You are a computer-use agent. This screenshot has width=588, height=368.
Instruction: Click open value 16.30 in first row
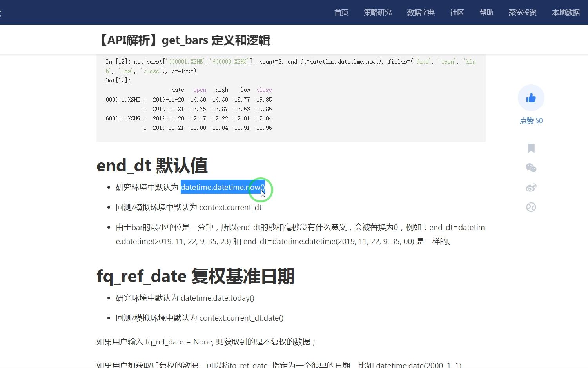[x=198, y=100]
